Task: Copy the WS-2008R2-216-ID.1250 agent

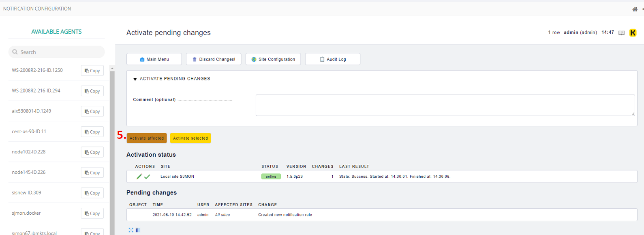Action: click(92, 71)
